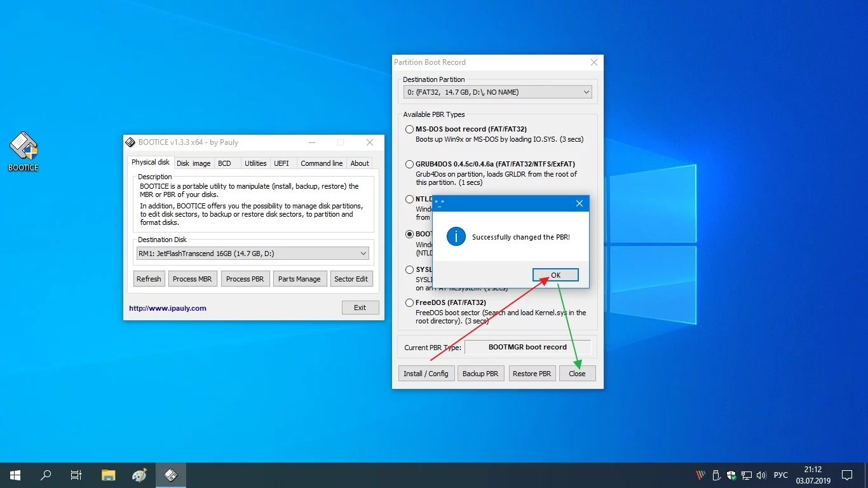Screen dimensions: 868x488
Task: Click the Process MBR button
Action: pos(192,279)
